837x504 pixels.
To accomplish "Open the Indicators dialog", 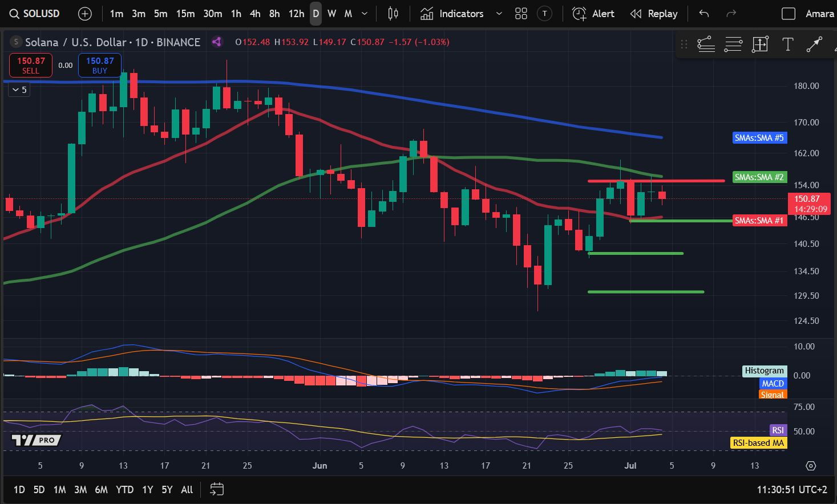I will 452,14.
